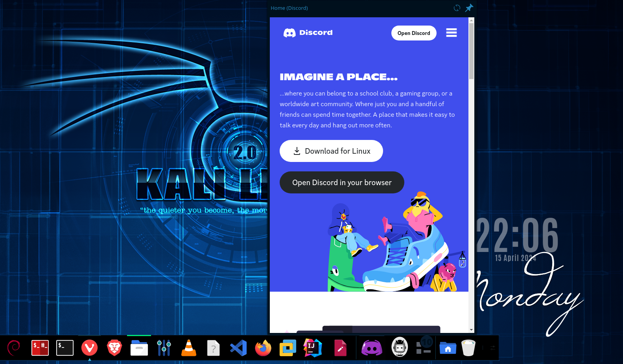Launch Visual Studio Code from dock

tap(238, 348)
